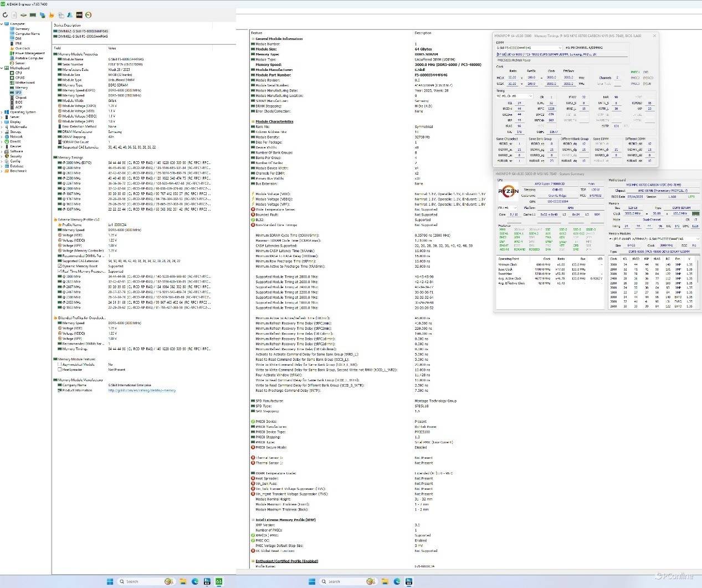
Task: Close the HWiNFO Memory Timings window
Action: 654,35
